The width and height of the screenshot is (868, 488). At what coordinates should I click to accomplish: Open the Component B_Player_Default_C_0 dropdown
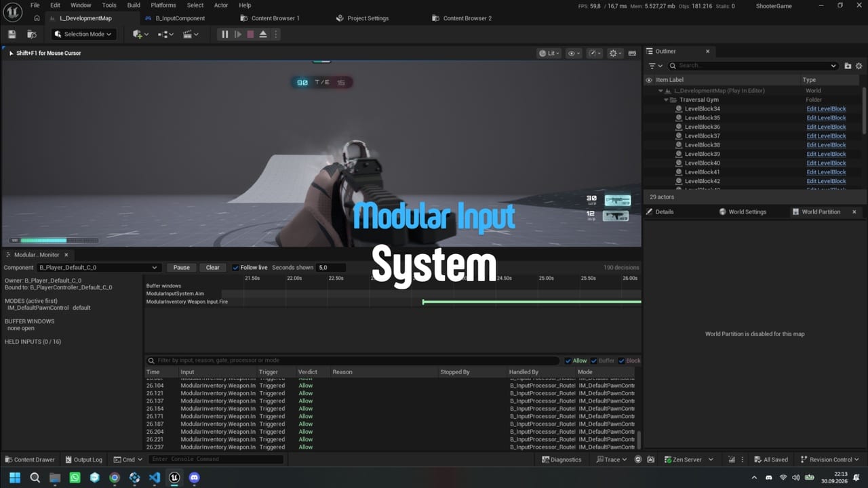click(98, 268)
